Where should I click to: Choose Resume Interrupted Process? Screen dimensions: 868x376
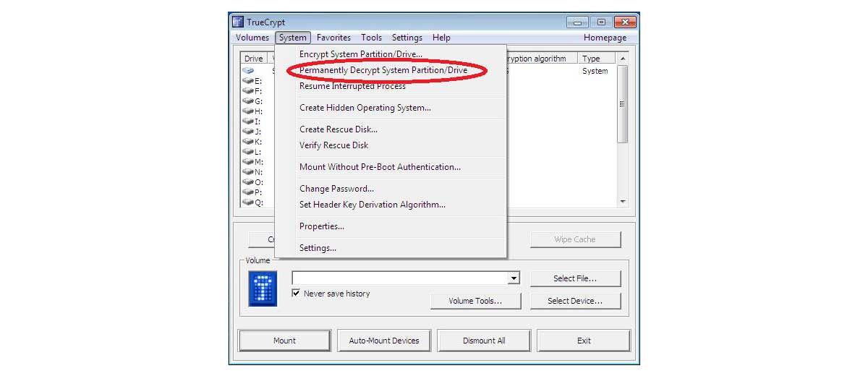352,86
